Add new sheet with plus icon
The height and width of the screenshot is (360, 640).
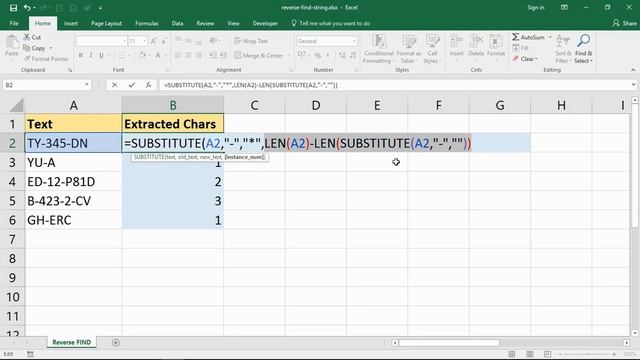(116, 342)
